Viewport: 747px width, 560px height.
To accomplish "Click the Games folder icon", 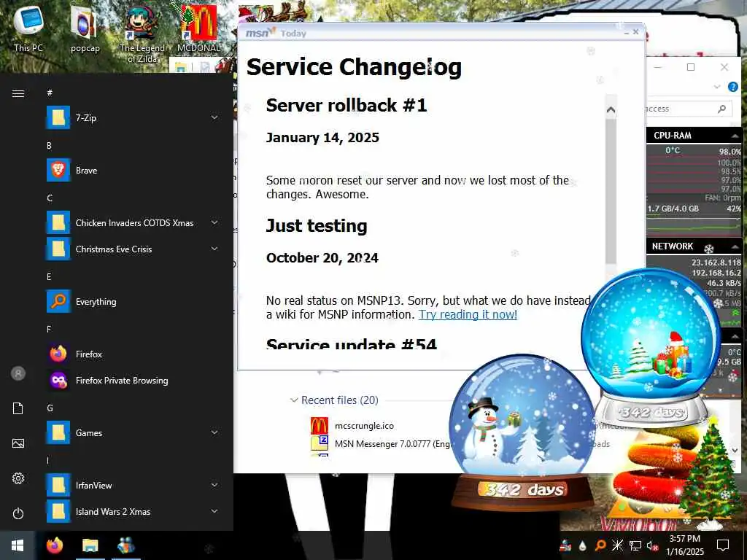I will point(58,432).
